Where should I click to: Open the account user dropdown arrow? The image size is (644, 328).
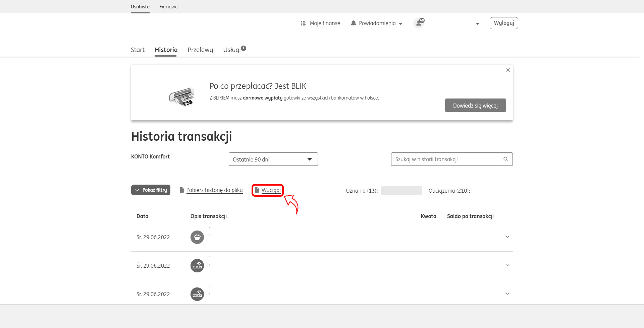click(x=477, y=23)
